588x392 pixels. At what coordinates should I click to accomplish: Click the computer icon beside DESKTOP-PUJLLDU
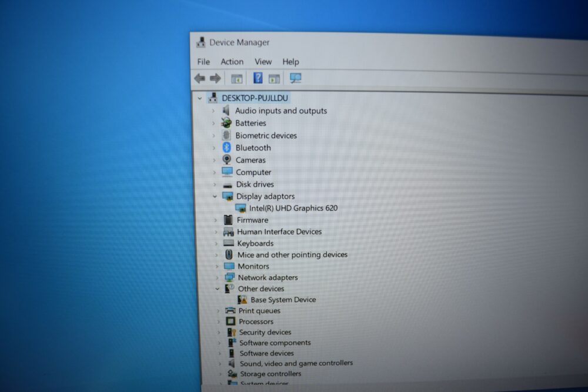tap(213, 98)
